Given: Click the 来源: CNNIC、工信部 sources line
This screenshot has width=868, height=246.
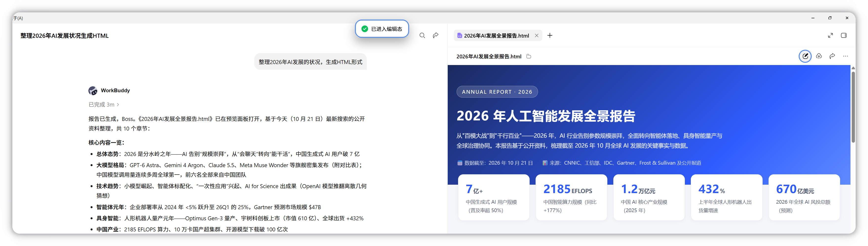Looking at the screenshot, I should coord(621,163).
